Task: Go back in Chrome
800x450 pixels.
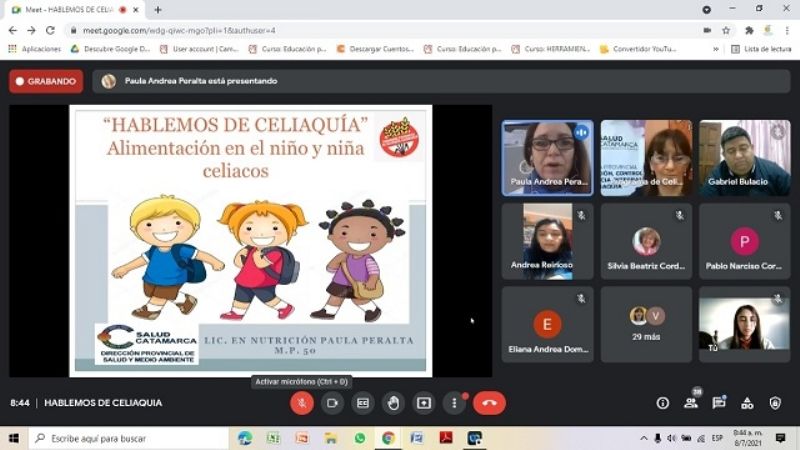Action: (x=13, y=31)
